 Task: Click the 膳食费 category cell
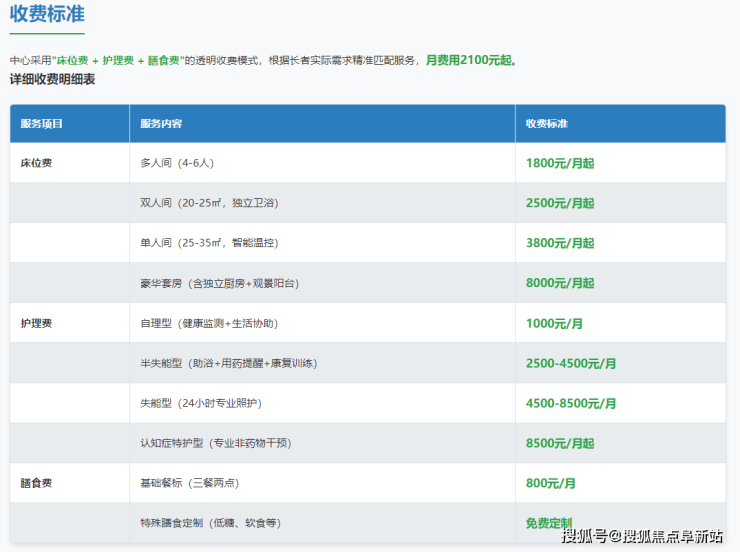click(x=36, y=483)
